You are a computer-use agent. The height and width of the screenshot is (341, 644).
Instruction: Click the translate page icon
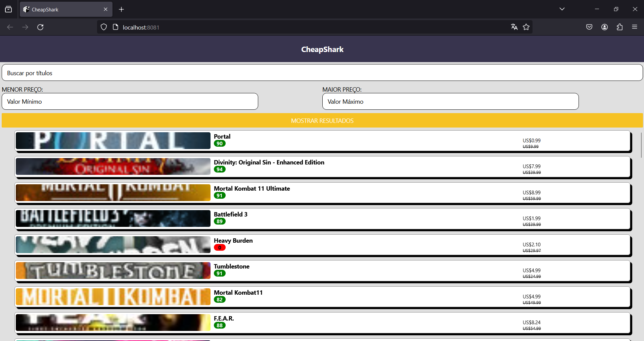pyautogui.click(x=514, y=27)
